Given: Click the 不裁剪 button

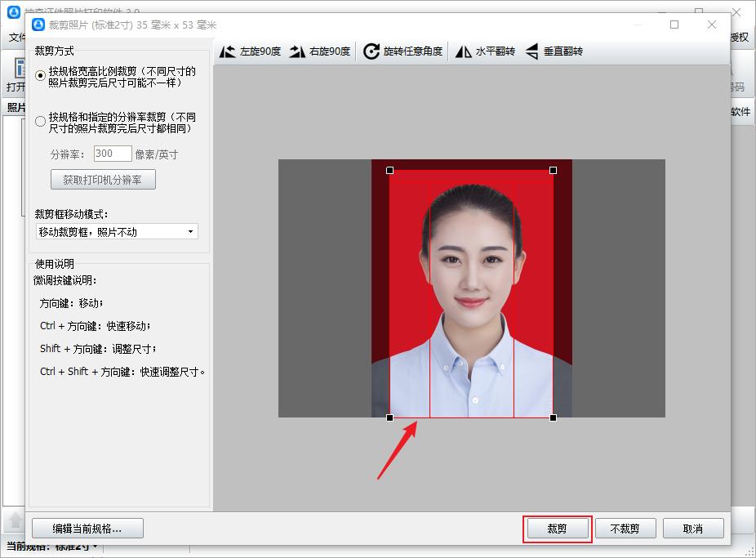Looking at the screenshot, I should point(625,529).
